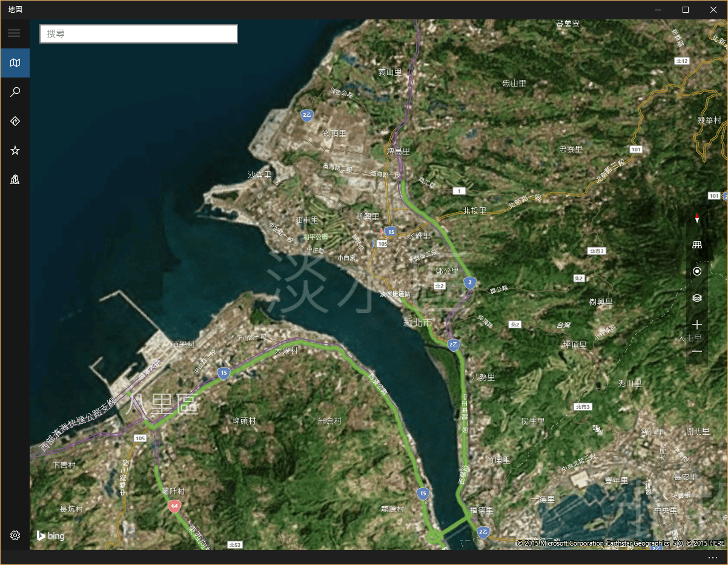Open the Favorites star icon
Screen dimensions: 728x565
tap(15, 150)
